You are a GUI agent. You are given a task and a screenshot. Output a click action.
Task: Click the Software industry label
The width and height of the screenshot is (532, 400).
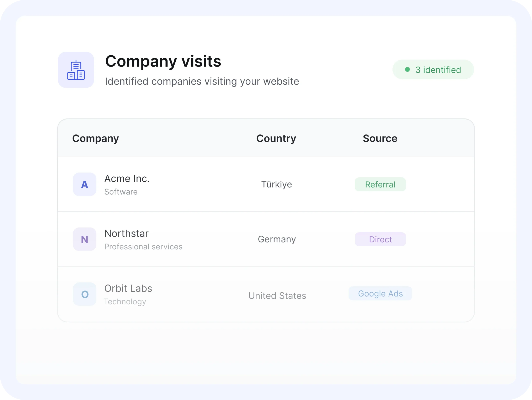[x=121, y=192]
